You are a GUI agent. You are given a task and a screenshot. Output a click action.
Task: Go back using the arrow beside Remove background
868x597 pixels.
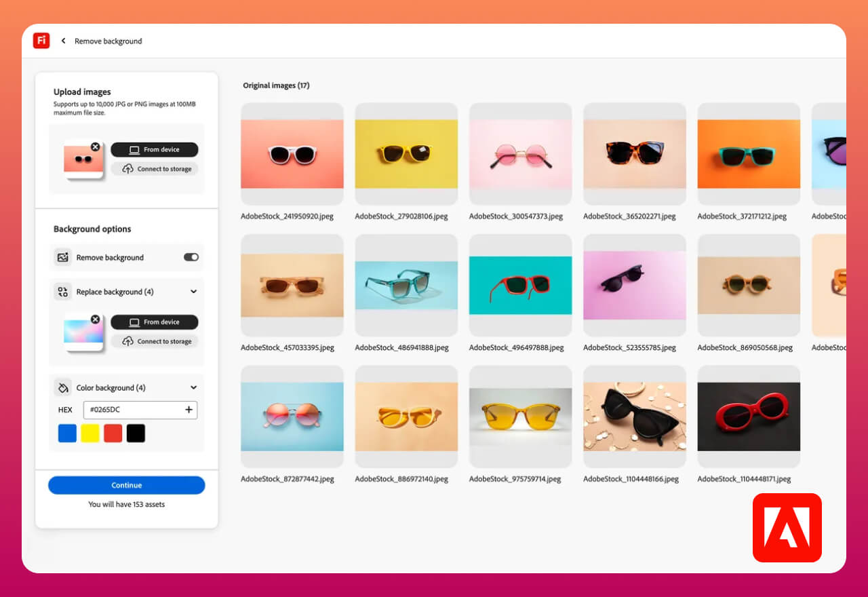(64, 41)
